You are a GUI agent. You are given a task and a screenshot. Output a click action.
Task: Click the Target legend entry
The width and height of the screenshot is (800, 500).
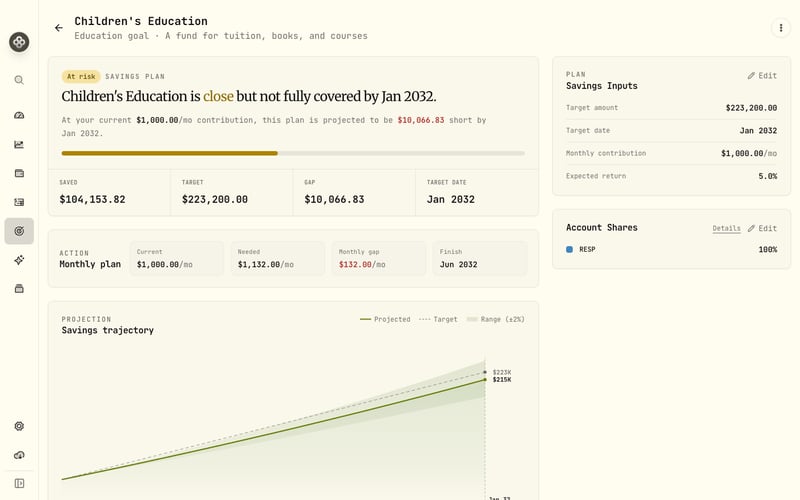click(438, 319)
